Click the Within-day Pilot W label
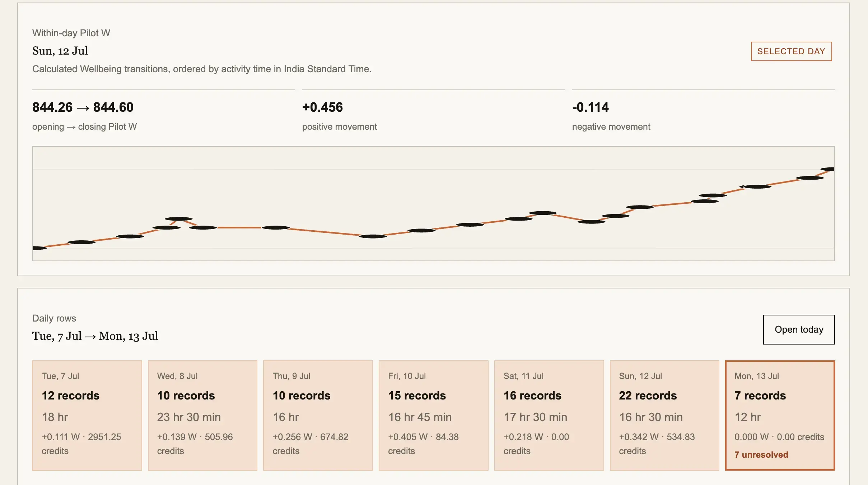The width and height of the screenshot is (868, 485). 71,33
